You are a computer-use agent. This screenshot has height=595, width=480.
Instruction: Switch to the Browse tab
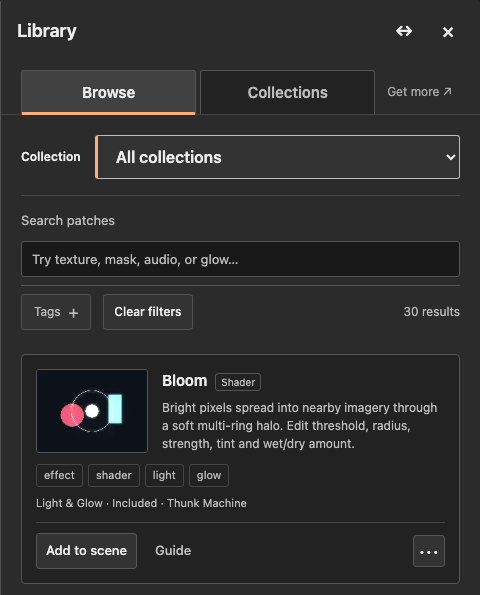point(109,92)
